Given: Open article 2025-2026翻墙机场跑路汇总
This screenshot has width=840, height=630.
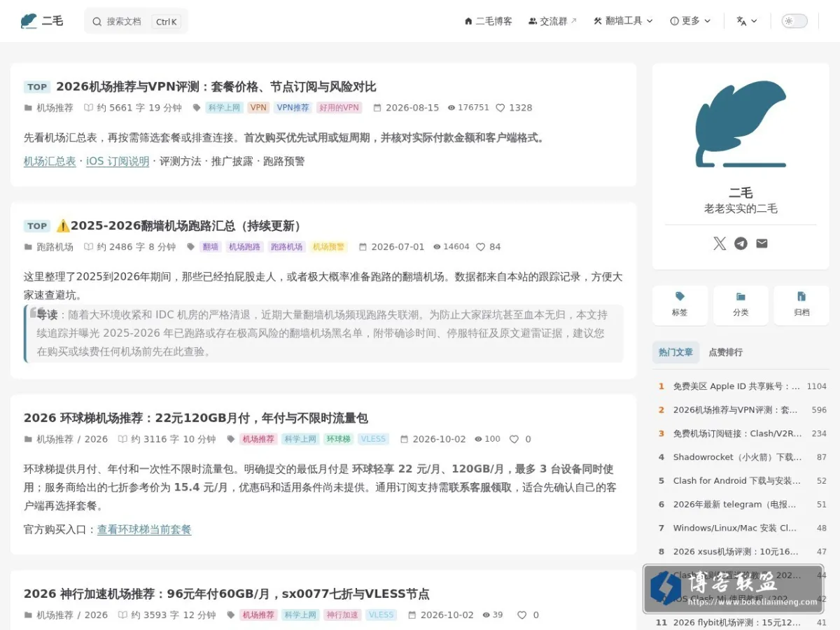Looking at the screenshot, I should 180,226.
